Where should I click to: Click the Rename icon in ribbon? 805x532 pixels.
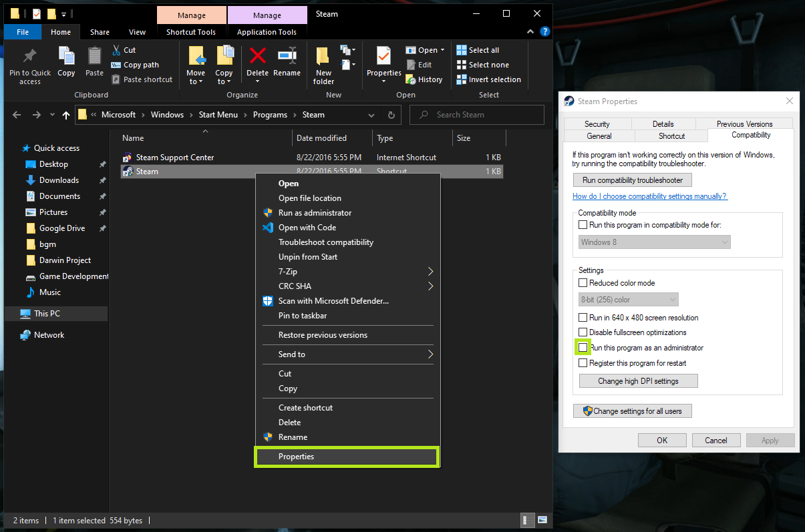[287, 56]
